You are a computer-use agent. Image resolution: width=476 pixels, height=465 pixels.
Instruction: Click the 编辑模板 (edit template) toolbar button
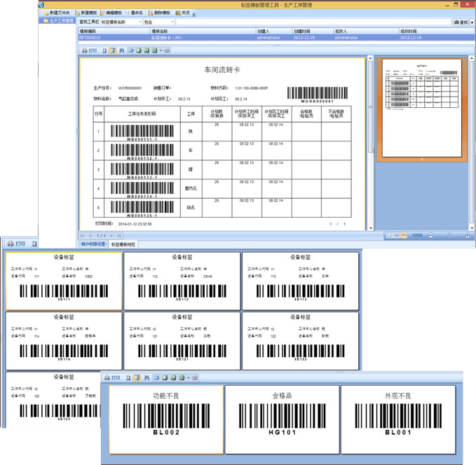(x=111, y=13)
